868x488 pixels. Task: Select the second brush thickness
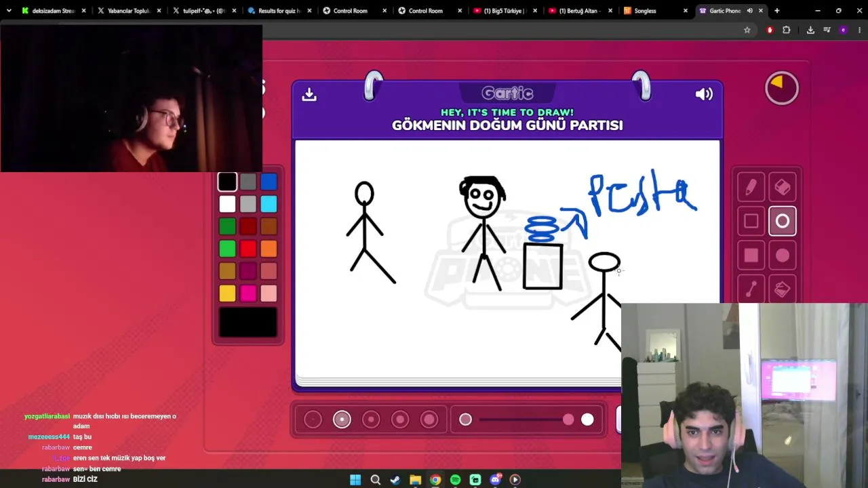click(x=342, y=420)
